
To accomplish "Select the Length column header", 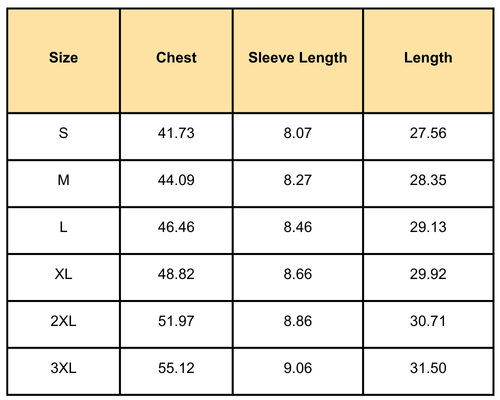I will [428, 61].
